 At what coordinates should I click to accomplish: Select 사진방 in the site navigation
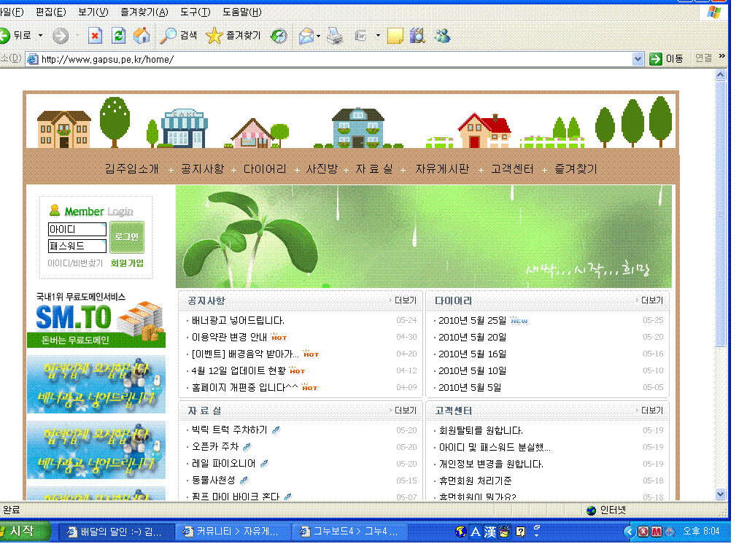[322, 168]
